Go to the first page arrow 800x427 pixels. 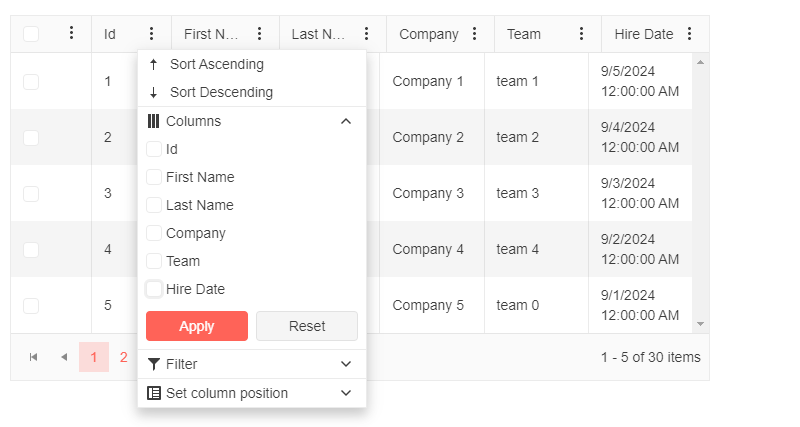(34, 357)
